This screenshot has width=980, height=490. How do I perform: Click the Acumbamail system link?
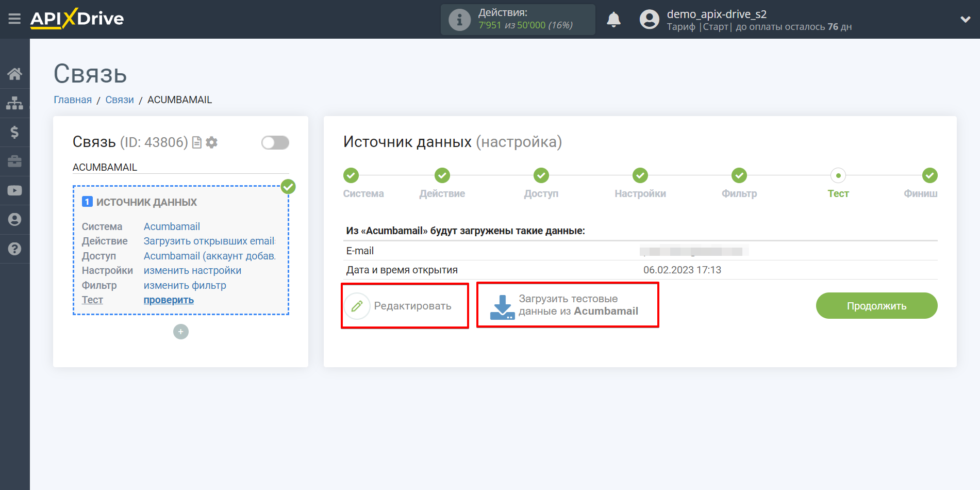(x=172, y=226)
